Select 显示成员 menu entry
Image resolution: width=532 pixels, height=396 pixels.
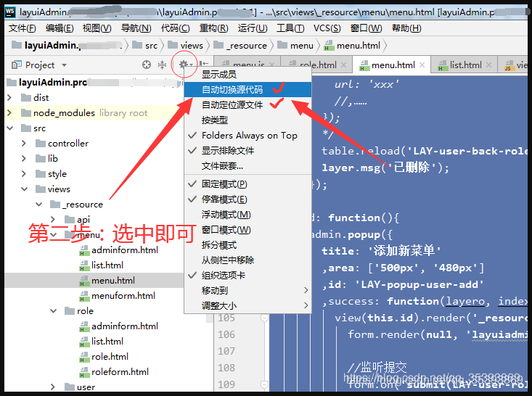pos(247,74)
